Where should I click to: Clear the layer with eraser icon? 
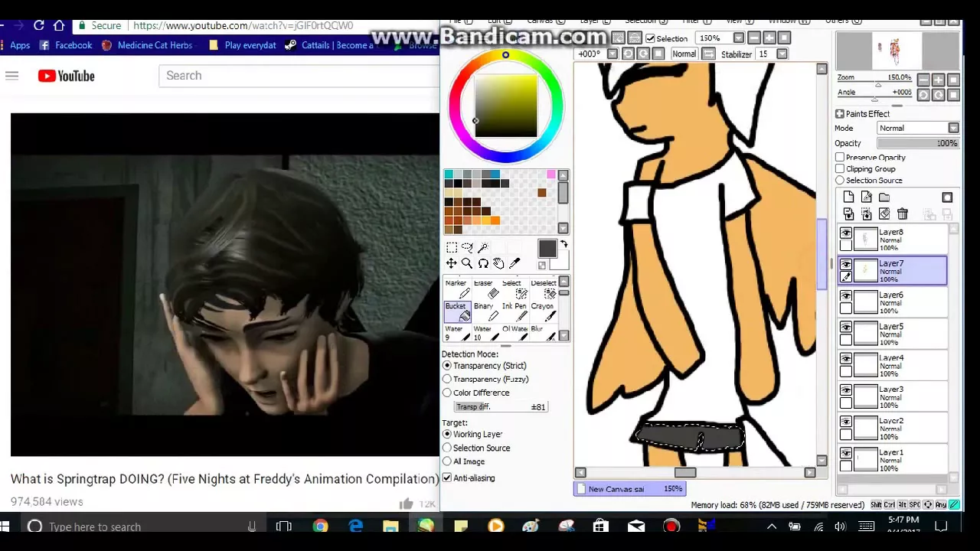(x=884, y=215)
